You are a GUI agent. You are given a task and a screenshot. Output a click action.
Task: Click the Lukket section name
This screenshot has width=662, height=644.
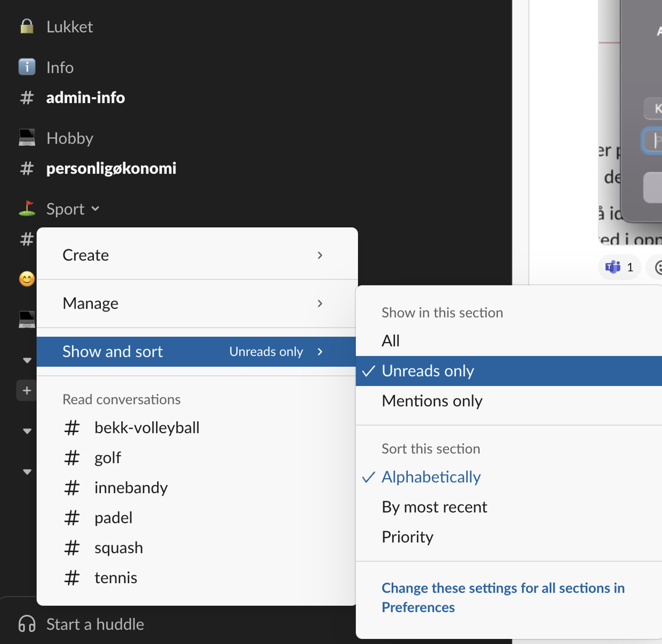[x=69, y=27]
